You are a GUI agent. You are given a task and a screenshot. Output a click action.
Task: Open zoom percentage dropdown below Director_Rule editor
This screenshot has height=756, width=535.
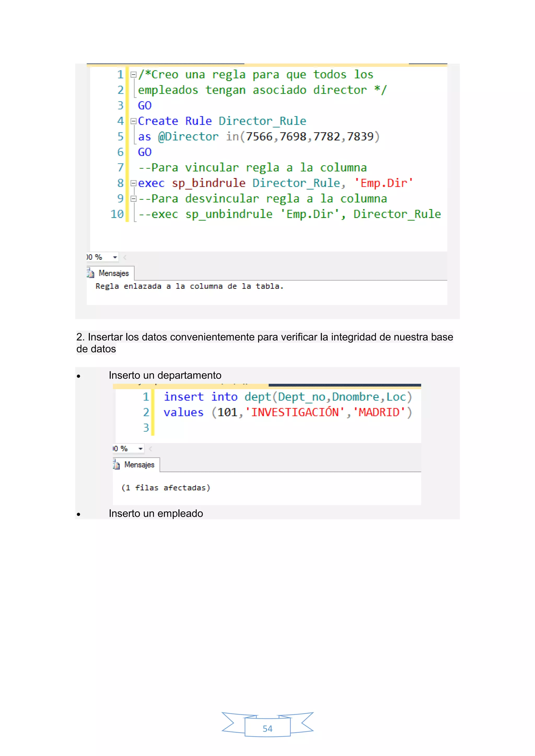[x=115, y=257]
